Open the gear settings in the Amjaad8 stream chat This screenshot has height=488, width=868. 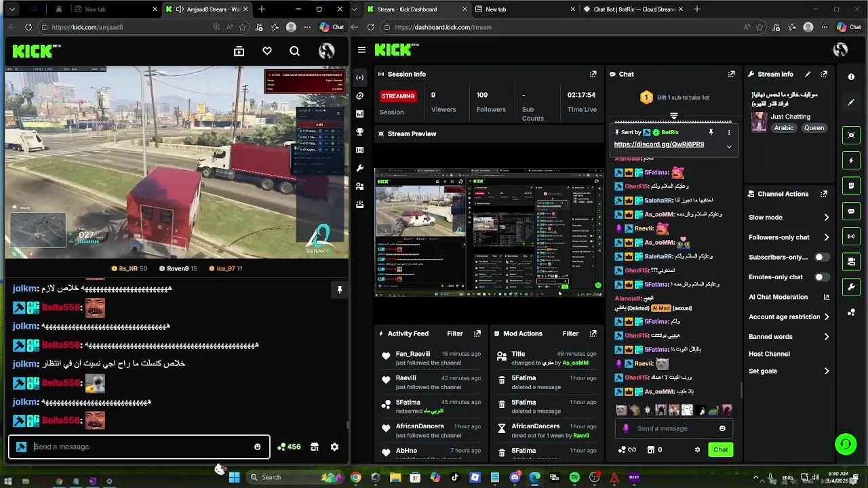pyautogui.click(x=334, y=447)
